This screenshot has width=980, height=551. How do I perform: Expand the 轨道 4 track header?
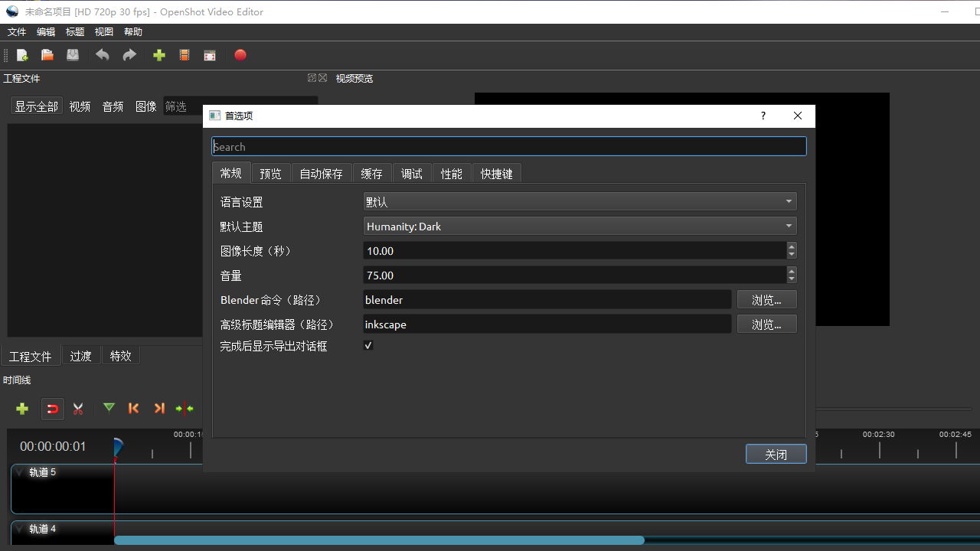coord(19,529)
